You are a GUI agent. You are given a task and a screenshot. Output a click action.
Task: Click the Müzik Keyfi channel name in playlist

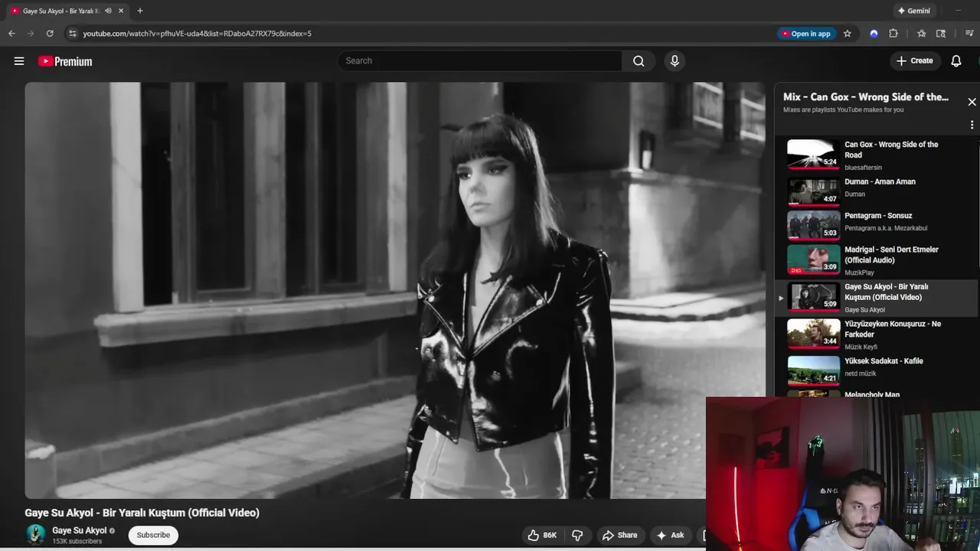[x=861, y=347]
